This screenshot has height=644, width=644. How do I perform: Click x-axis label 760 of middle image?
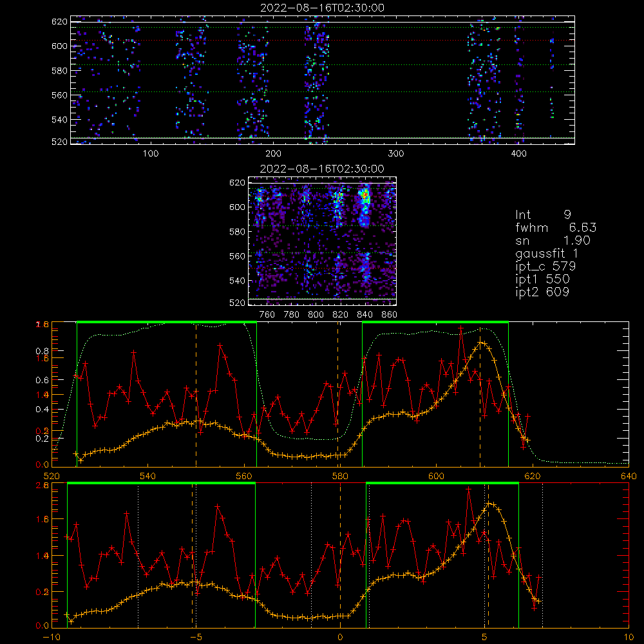(267, 315)
